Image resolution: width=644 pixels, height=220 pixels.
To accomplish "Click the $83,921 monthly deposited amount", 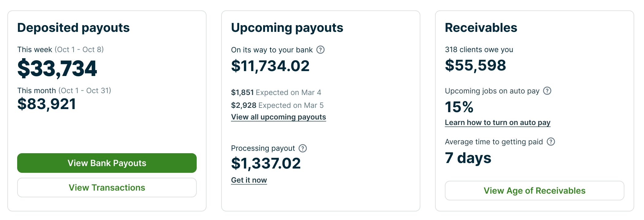I will coord(47,104).
